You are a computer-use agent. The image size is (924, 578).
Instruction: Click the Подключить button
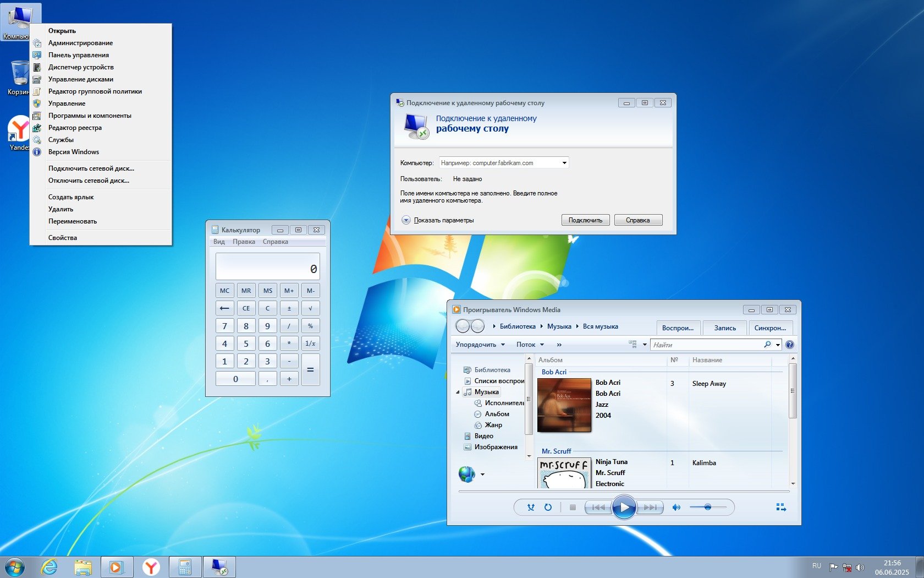(585, 220)
